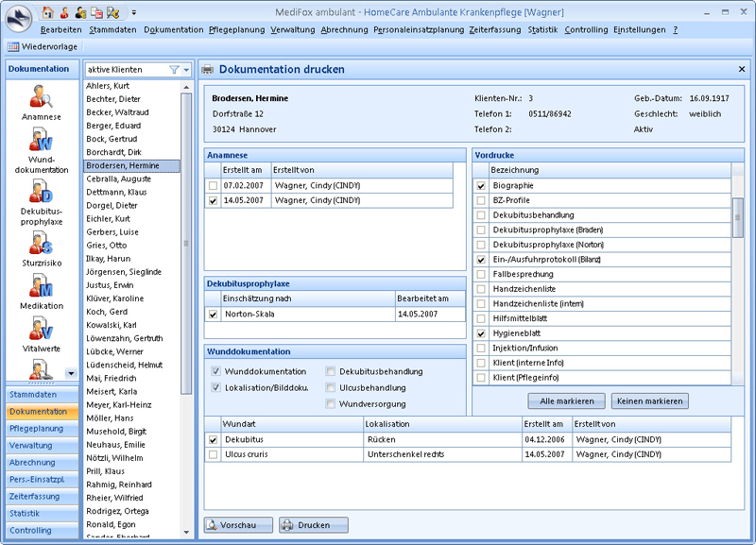756x545 pixels.
Task: Click the Medikation sidebar icon
Action: click(x=42, y=291)
